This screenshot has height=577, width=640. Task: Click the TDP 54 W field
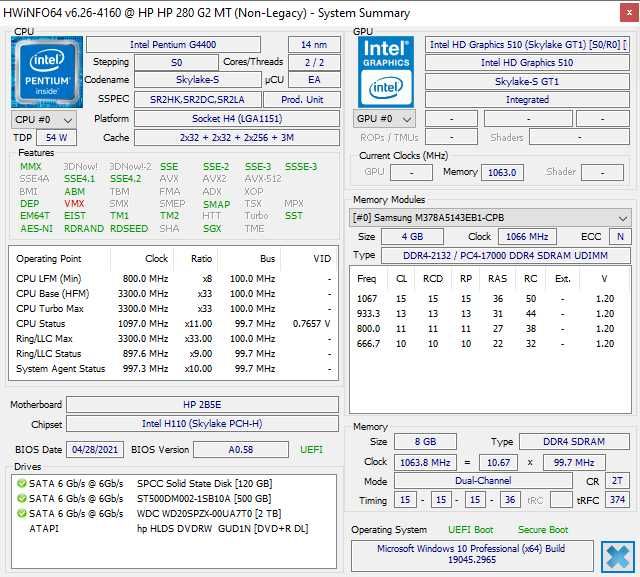[56, 138]
